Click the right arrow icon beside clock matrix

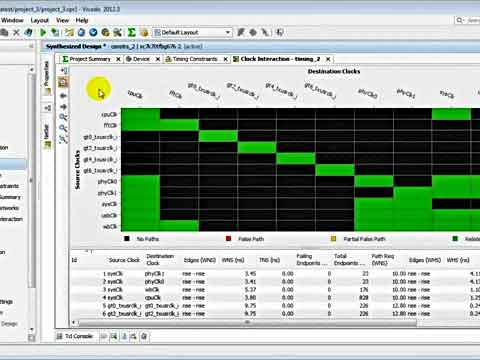pyautogui.click(x=63, y=107)
